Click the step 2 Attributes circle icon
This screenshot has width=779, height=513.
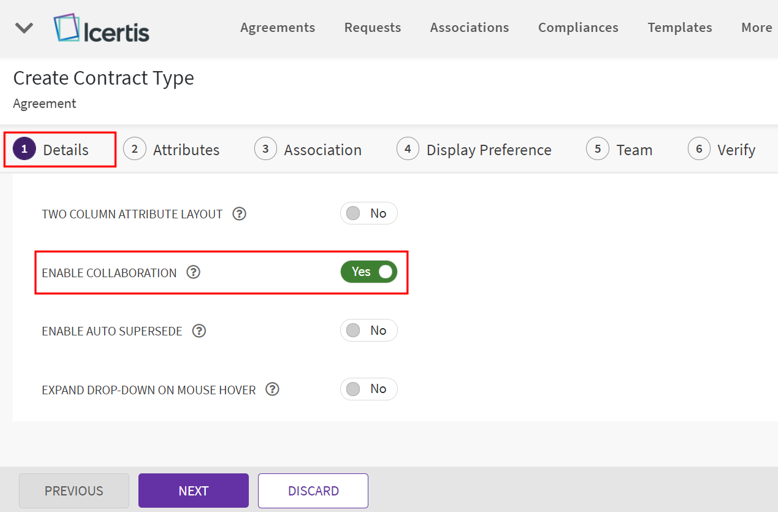(x=134, y=149)
